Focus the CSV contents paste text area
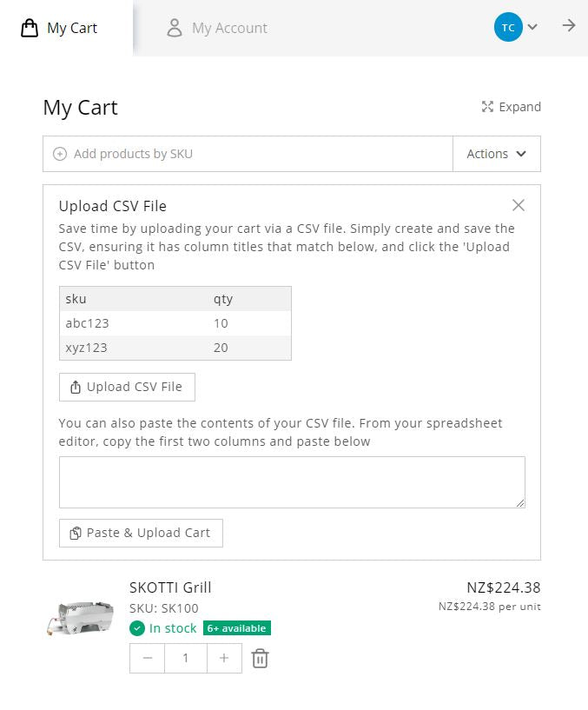 click(292, 482)
